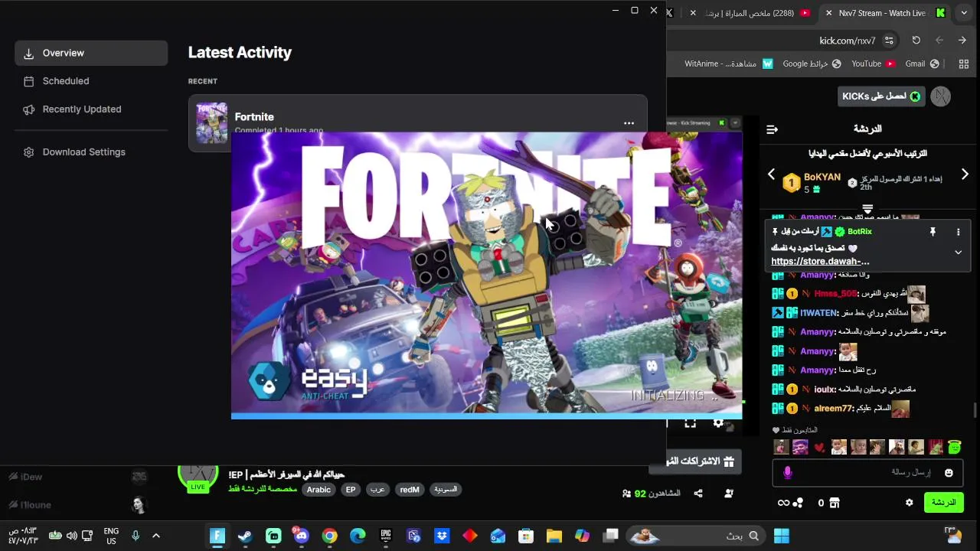Open the three-dots menu on Fortnite activity card
Image resolution: width=980 pixels, height=551 pixels.
[629, 123]
